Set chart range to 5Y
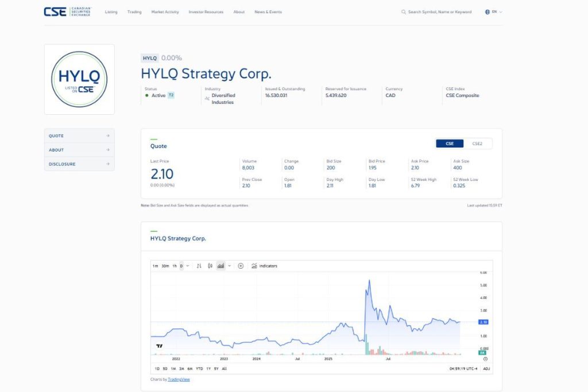This screenshot has height=392, width=588. point(216,369)
